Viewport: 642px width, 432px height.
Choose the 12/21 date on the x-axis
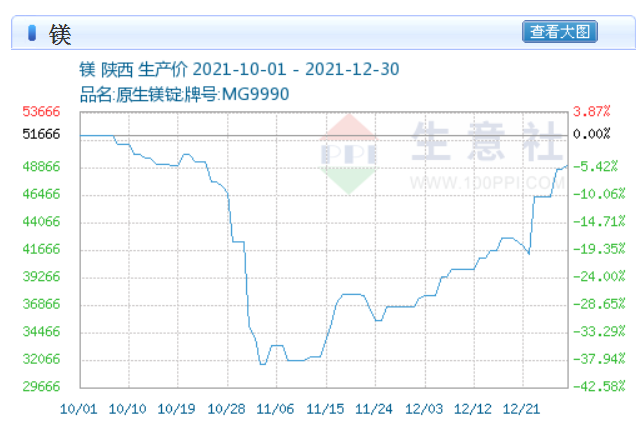click(x=520, y=408)
